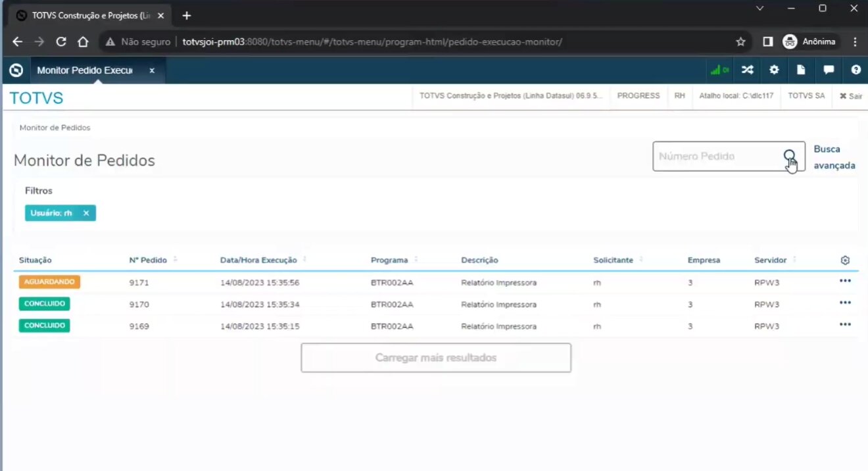Screen dimensions: 868x471
Task: Click the TOTVS home logo icon
Action: 16,70
